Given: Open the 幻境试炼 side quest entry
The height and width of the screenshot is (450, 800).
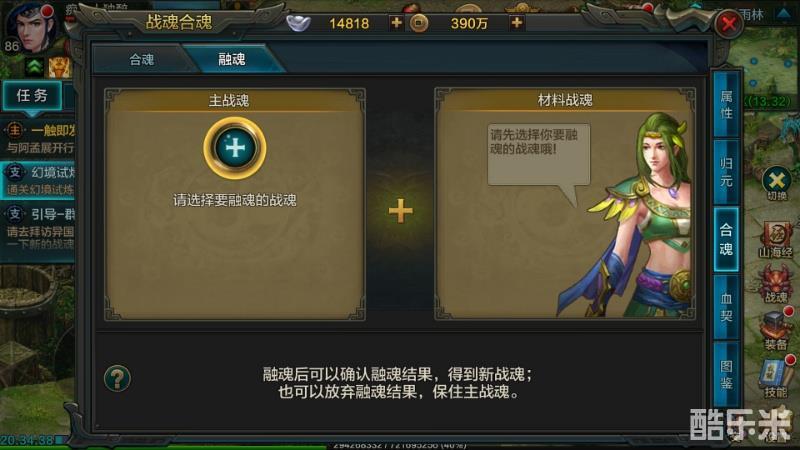Looking at the screenshot, I should 38,180.
